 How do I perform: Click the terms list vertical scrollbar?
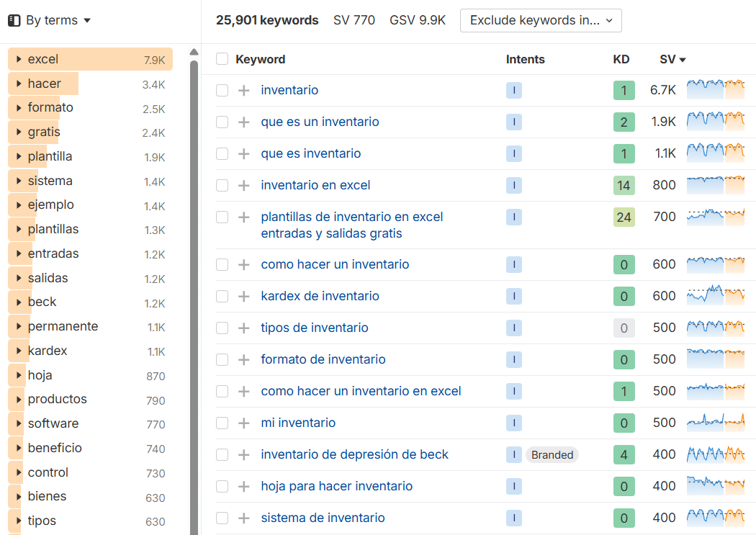click(194, 288)
